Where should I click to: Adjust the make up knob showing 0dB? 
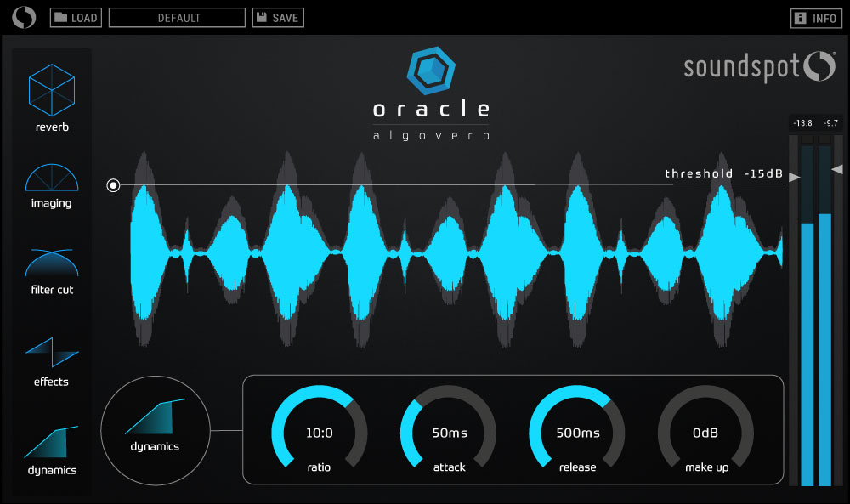click(705, 428)
